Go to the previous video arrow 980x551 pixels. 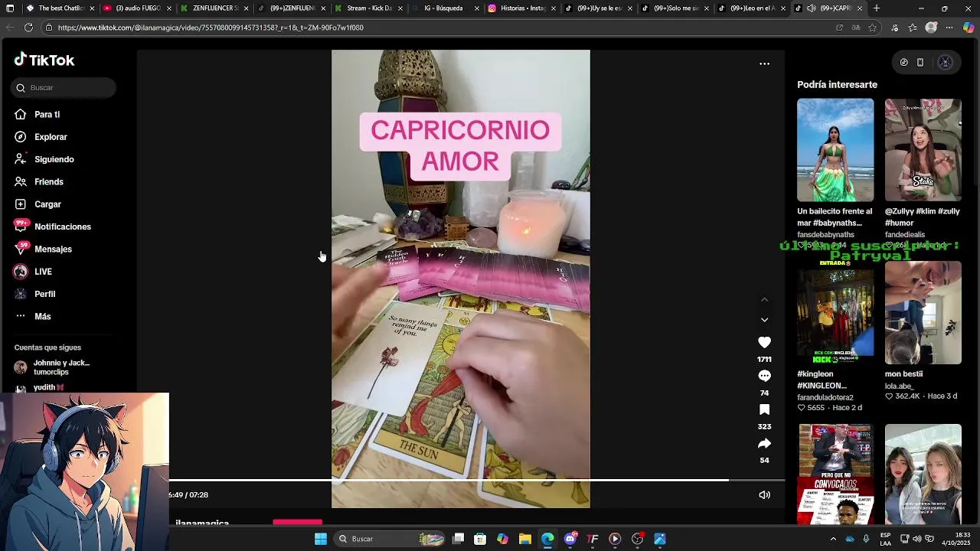pos(764,300)
